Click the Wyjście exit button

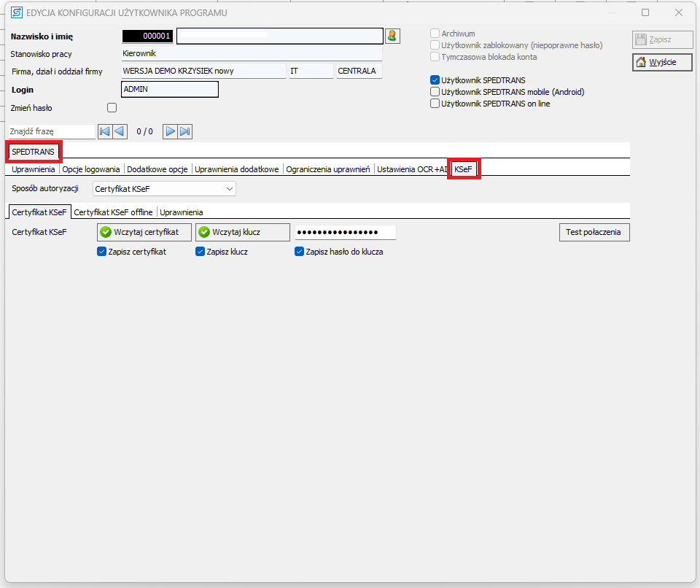pos(662,62)
